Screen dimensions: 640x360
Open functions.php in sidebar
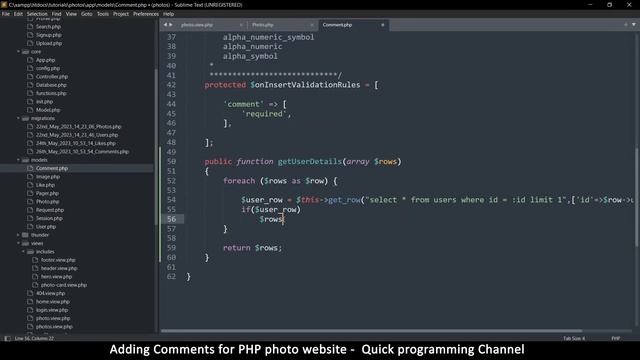pyautogui.click(x=51, y=93)
